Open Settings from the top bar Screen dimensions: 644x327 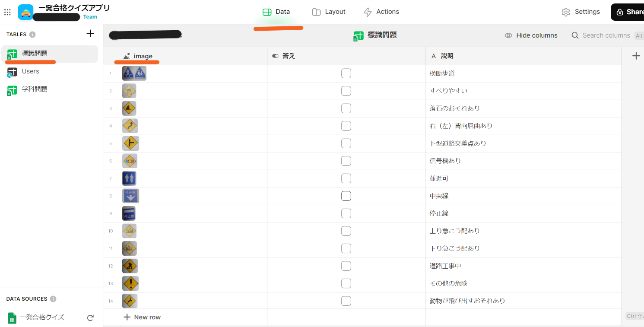point(581,12)
